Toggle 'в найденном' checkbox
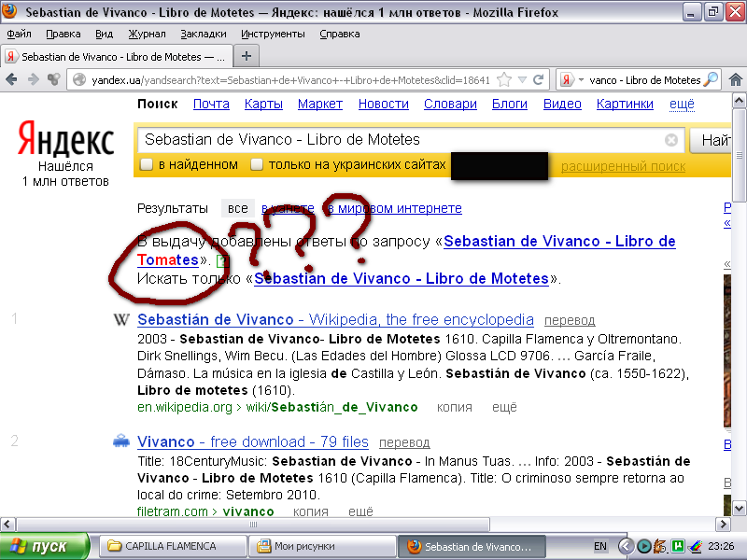747x560 pixels. pyautogui.click(x=147, y=164)
